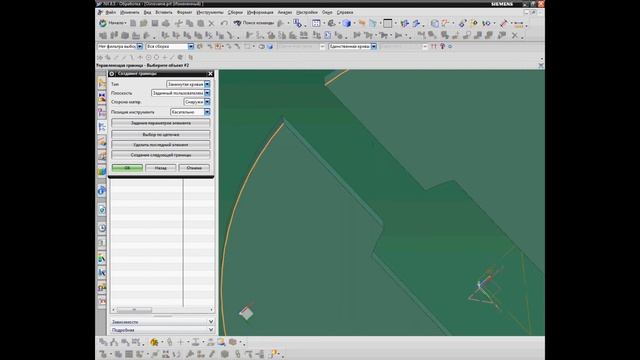Confirm the dialog with the green OK button
The image size is (640, 360).
point(127,168)
